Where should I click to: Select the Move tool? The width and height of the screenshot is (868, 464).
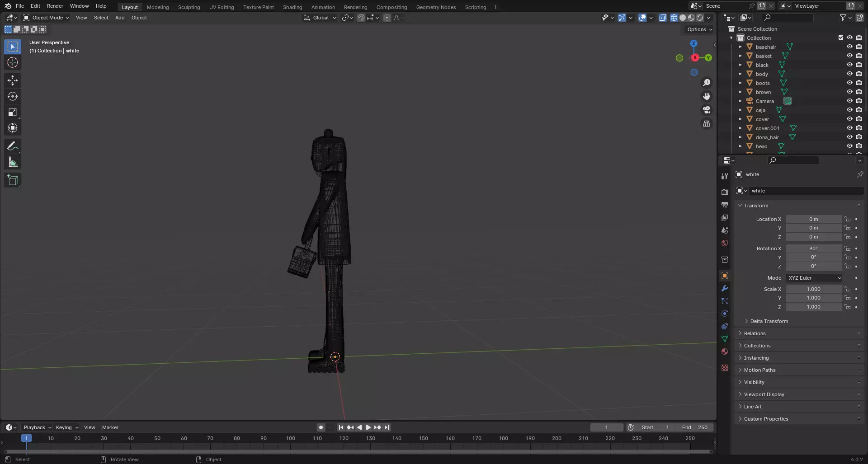click(13, 80)
